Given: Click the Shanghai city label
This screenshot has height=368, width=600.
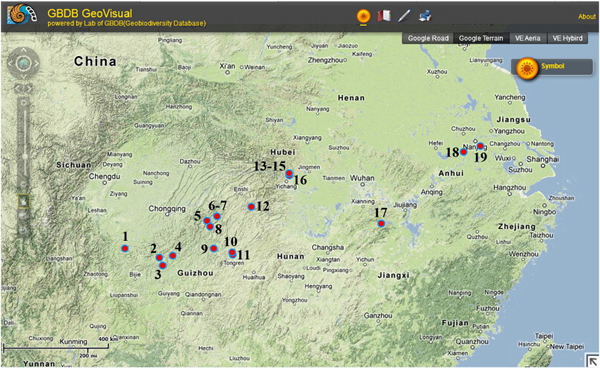Looking at the screenshot, I should pos(543,159).
